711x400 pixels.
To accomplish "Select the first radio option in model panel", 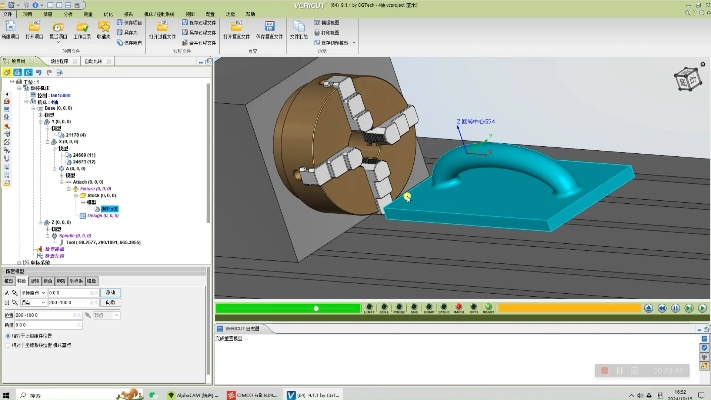I will (8, 335).
